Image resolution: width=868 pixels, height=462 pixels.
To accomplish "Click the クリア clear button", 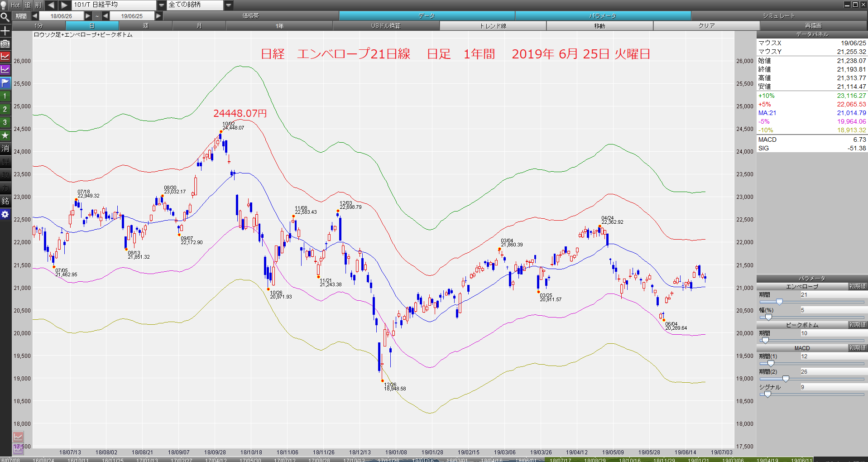I will (706, 26).
